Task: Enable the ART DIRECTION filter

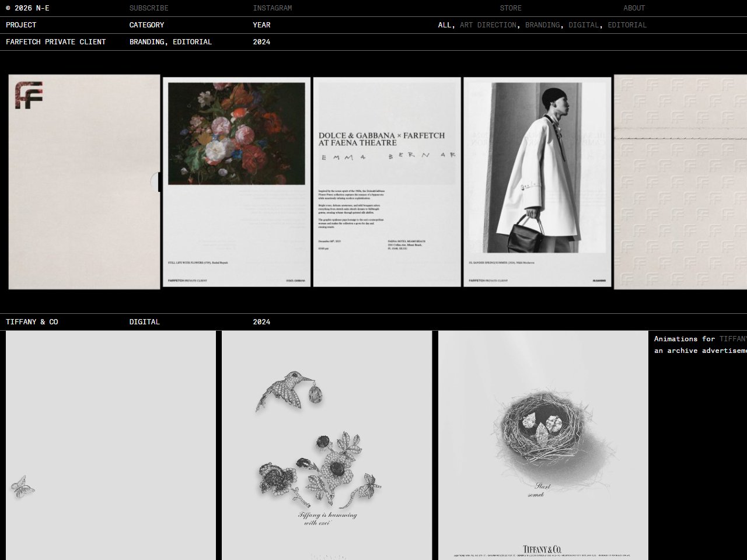Action: (x=488, y=25)
